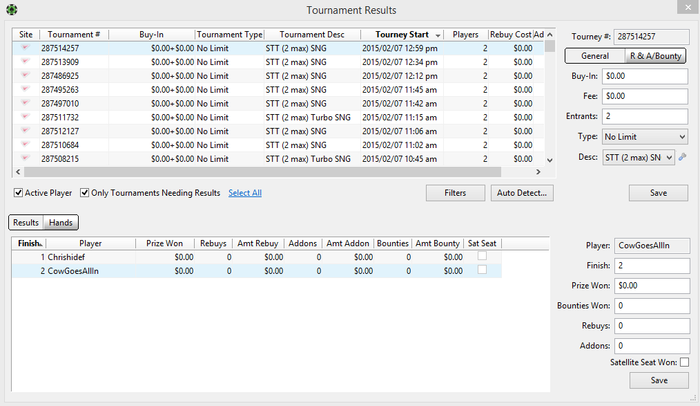Screen dimensions: 700x406
Task: Check Sat Seat box for Chrishidef
Action: point(482,256)
